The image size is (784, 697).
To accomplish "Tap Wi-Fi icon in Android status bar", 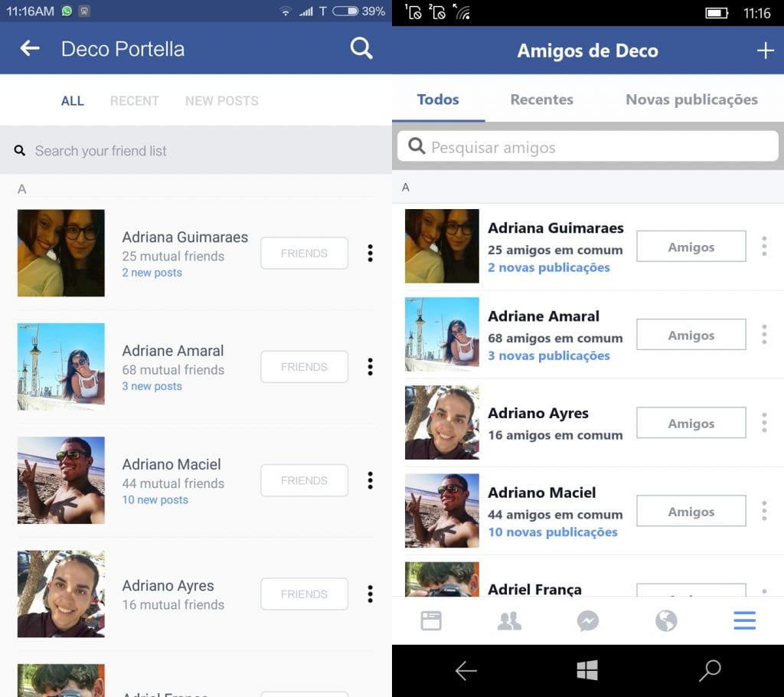I will tap(285, 11).
